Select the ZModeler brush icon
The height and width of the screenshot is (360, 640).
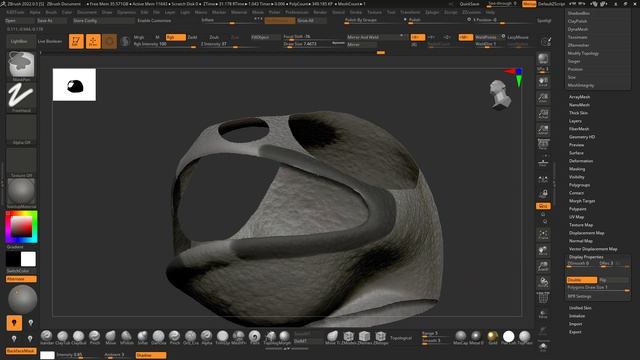pos(348,337)
